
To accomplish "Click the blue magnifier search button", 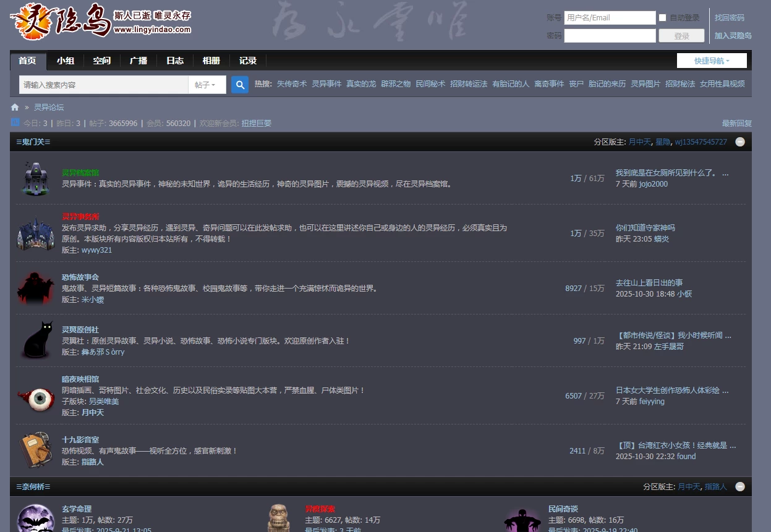I will pyautogui.click(x=240, y=85).
